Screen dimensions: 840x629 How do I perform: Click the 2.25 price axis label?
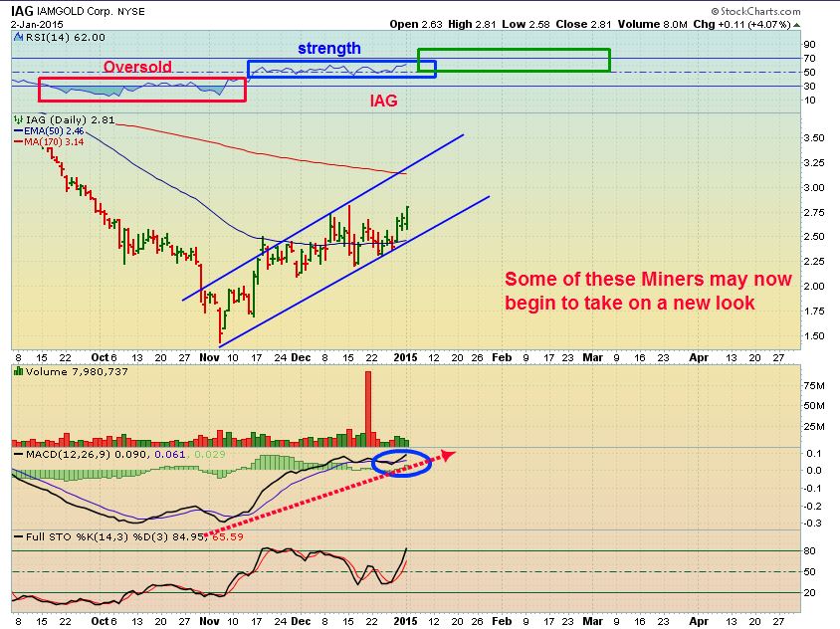[814, 261]
